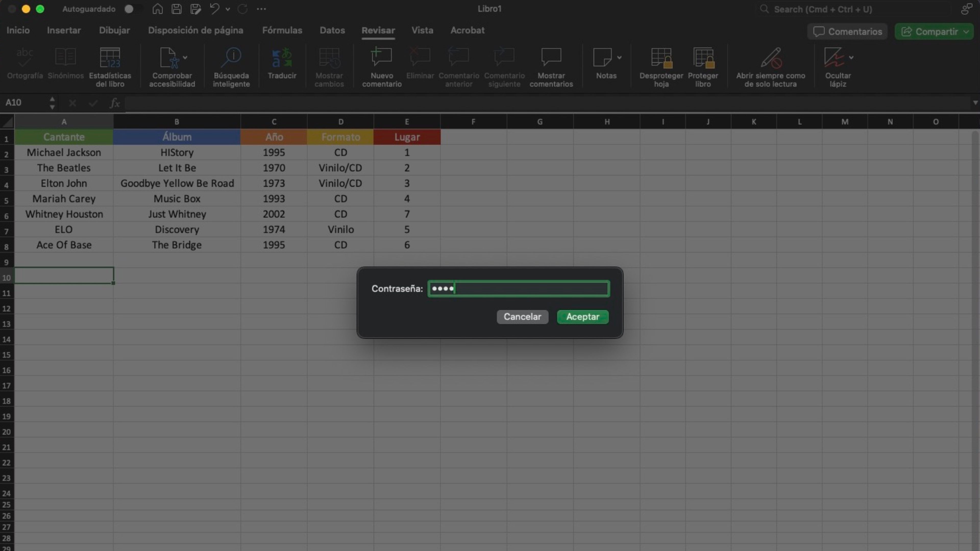
Task: Open the Disposición de página tab
Action: [x=195, y=30]
